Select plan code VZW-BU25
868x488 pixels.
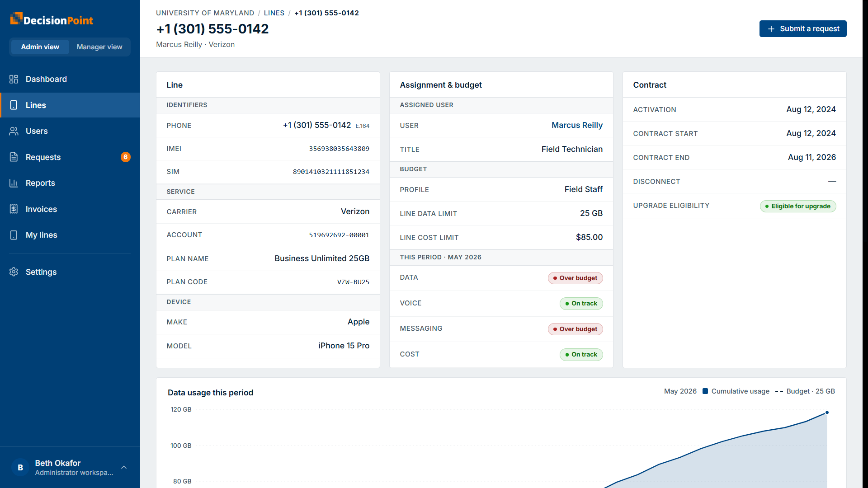tap(353, 282)
